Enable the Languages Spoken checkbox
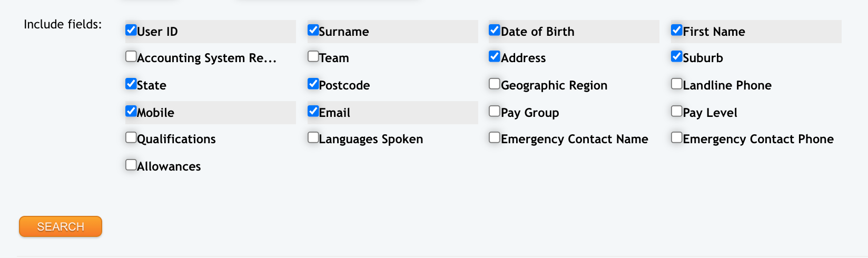This screenshot has height=258, width=868. [x=313, y=137]
